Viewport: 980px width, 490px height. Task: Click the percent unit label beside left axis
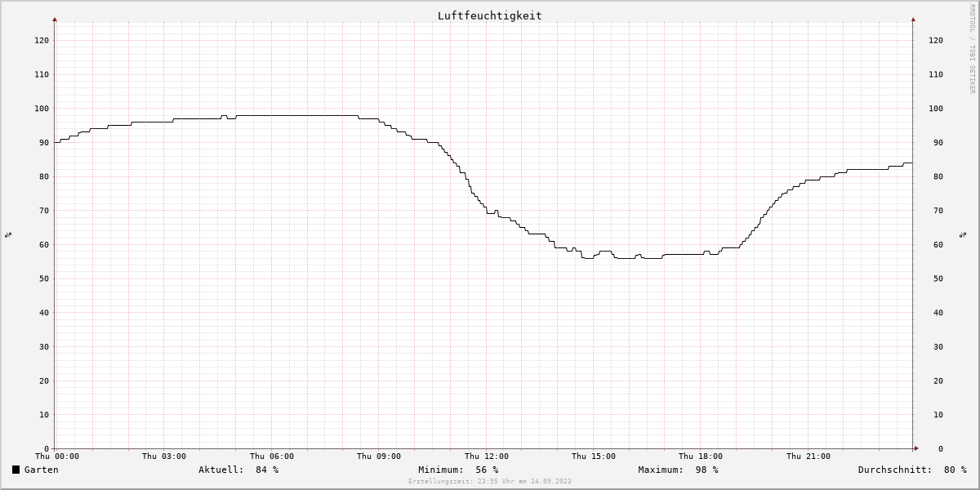click(x=8, y=234)
